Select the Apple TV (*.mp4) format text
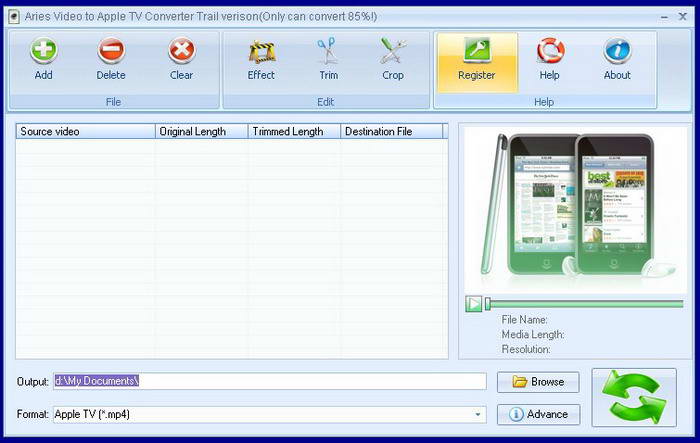 point(92,414)
